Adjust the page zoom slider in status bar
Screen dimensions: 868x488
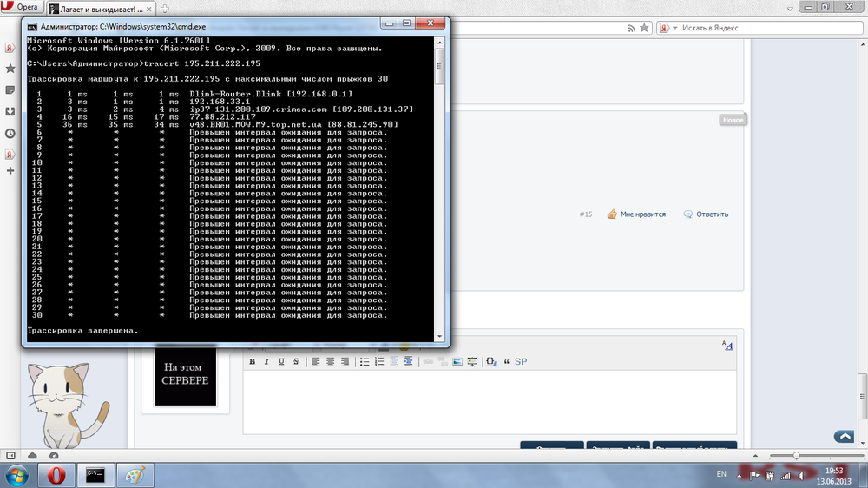point(797,455)
